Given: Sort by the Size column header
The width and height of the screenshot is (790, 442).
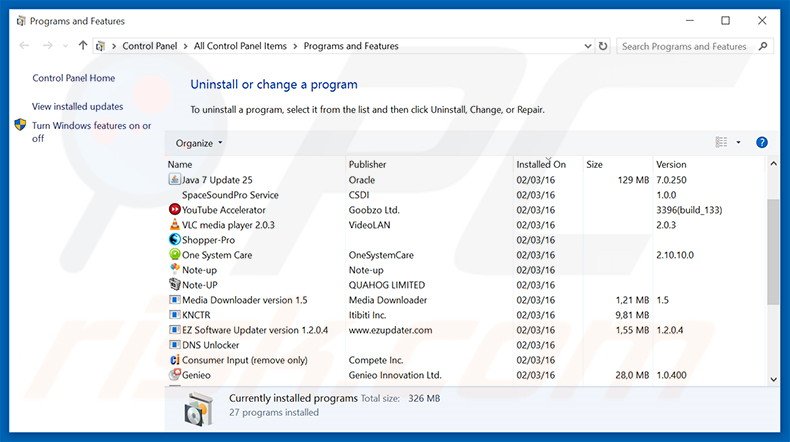Looking at the screenshot, I should (x=594, y=164).
